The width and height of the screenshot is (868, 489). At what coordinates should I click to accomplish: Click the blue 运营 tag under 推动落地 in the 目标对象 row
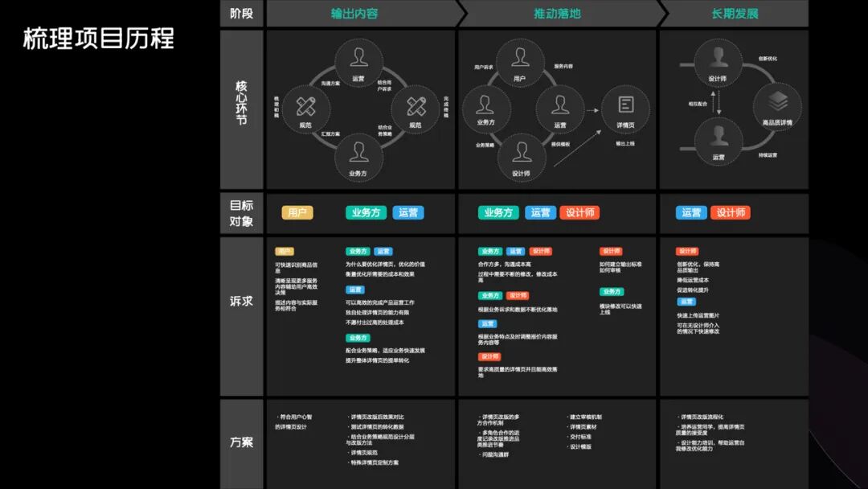pyautogui.click(x=540, y=212)
